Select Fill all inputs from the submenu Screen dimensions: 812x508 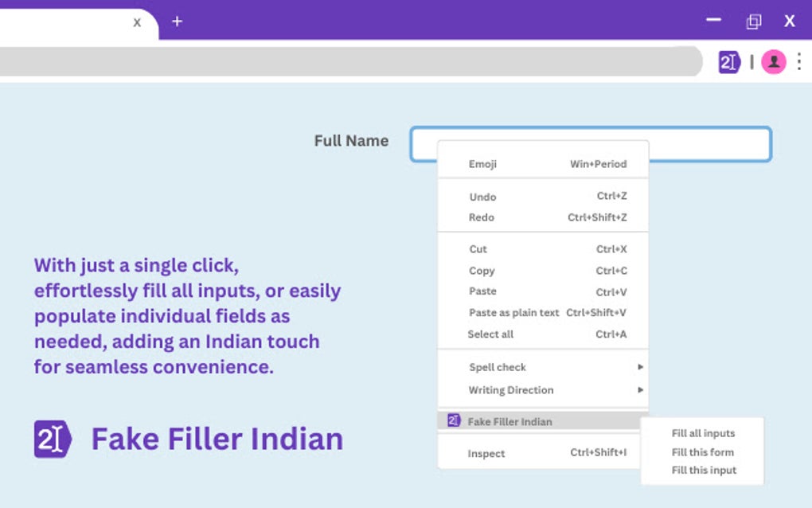point(703,433)
